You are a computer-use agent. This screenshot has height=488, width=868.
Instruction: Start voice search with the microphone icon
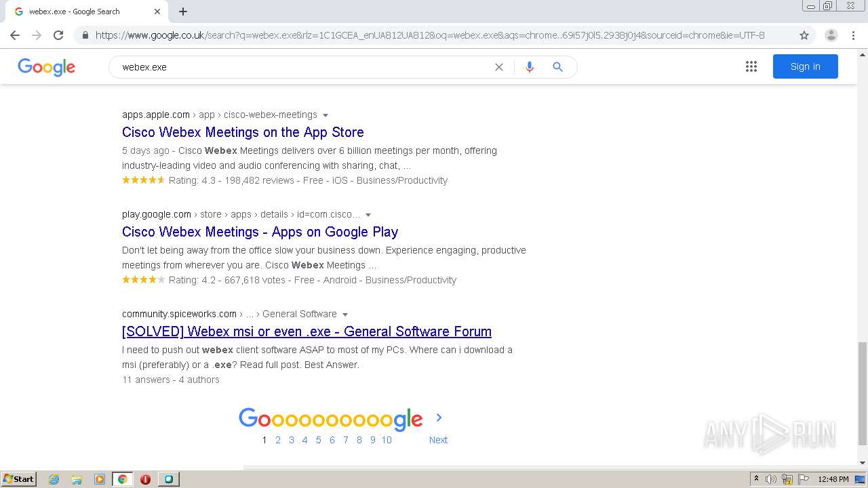[530, 67]
